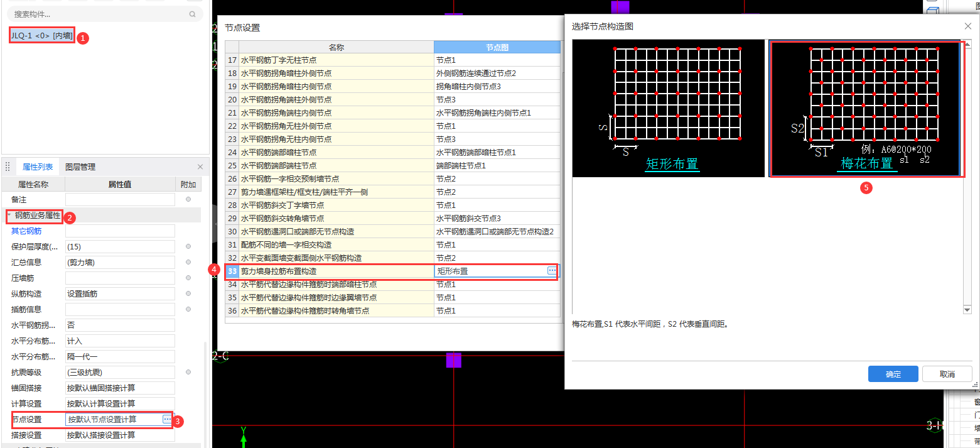Click scroll-up arrow in node diagram dialog
Viewport: 980px width, 448px height.
(968, 43)
